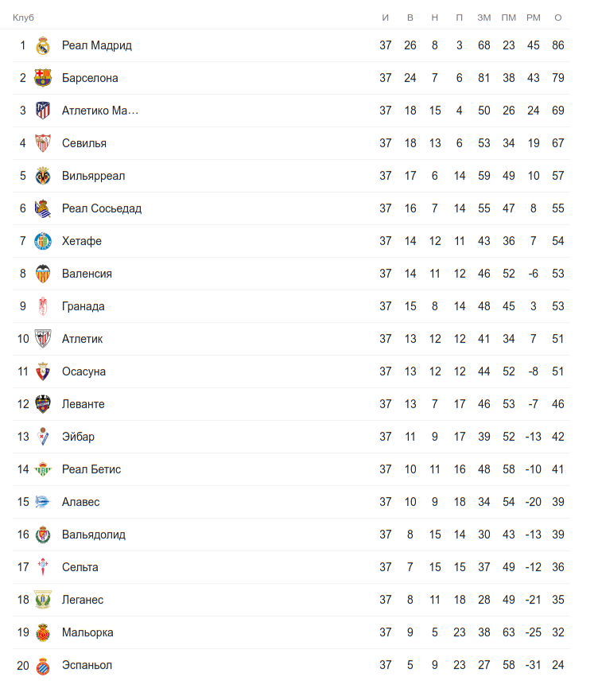
Task: Click the Клуб column header
Action: [23, 17]
